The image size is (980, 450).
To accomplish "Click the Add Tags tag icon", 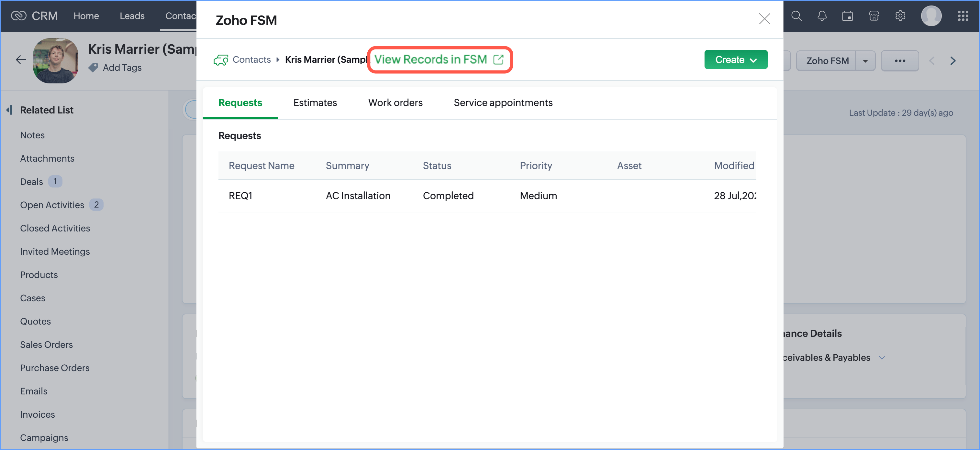I will [x=93, y=68].
